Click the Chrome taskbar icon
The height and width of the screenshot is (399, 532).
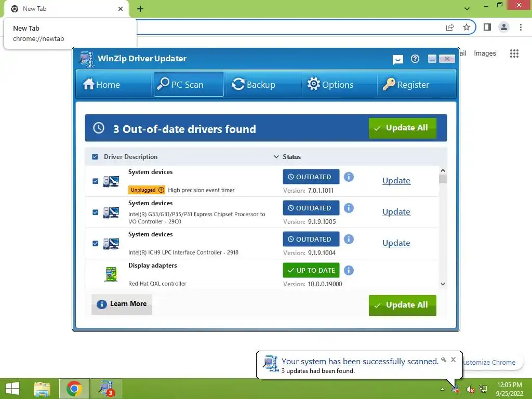(x=74, y=389)
